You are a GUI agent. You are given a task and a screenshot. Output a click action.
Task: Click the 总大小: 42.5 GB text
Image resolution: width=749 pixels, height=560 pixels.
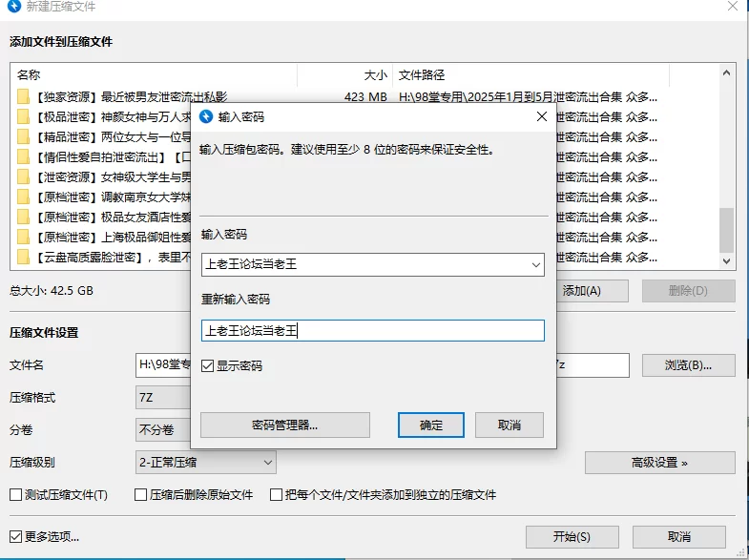click(52, 290)
